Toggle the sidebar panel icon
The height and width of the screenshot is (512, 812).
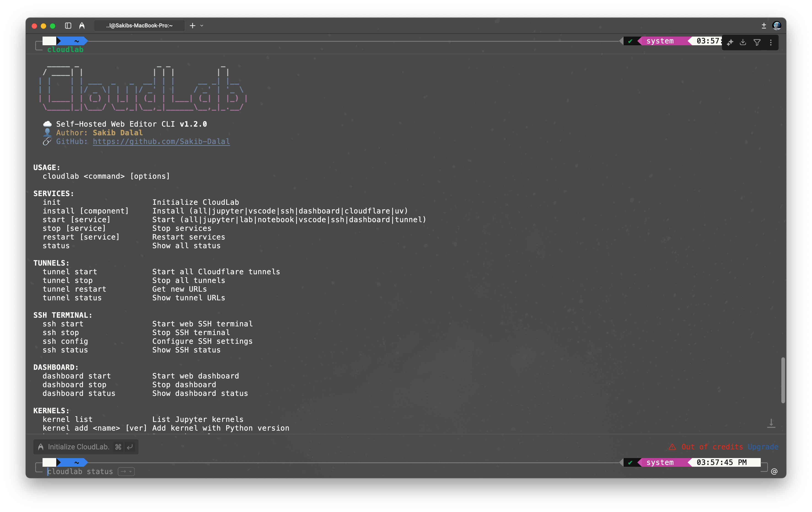(x=68, y=26)
